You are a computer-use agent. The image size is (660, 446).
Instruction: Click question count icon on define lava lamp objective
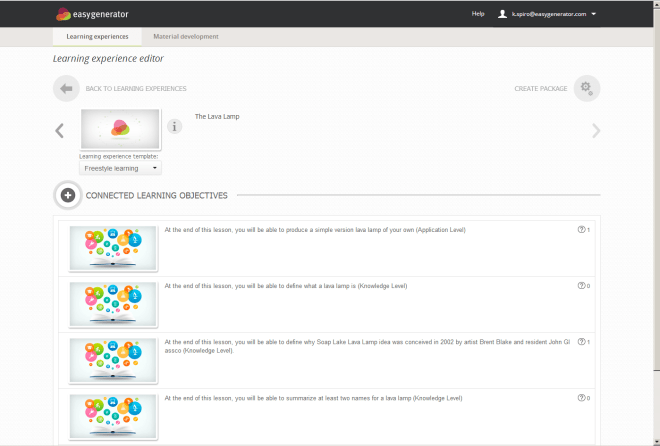coord(581,286)
